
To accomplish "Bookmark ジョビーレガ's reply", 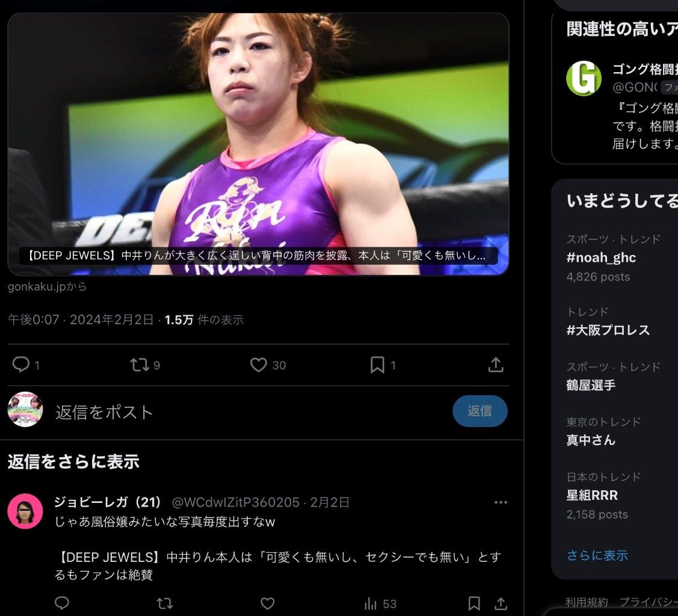I will (x=474, y=603).
